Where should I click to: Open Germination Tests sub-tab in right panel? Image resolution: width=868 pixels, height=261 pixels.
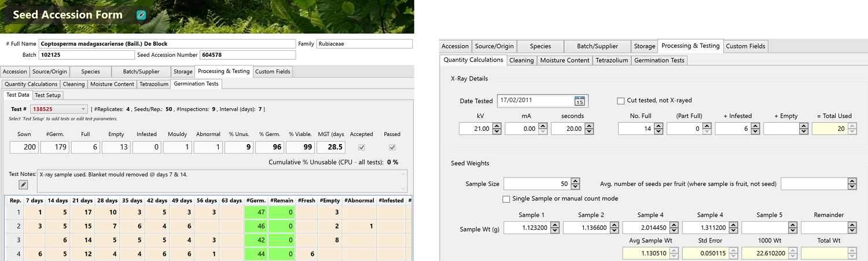coord(659,60)
